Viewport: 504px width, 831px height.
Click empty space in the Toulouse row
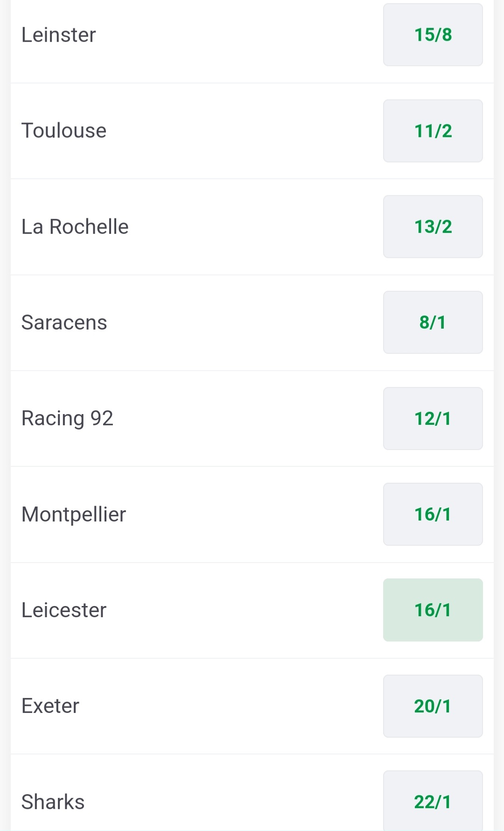243,131
